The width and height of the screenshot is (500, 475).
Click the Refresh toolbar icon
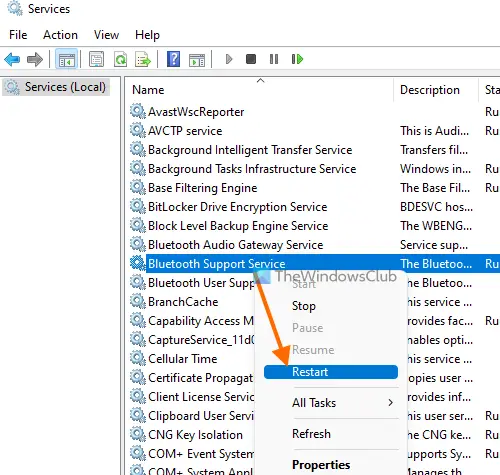[120, 59]
